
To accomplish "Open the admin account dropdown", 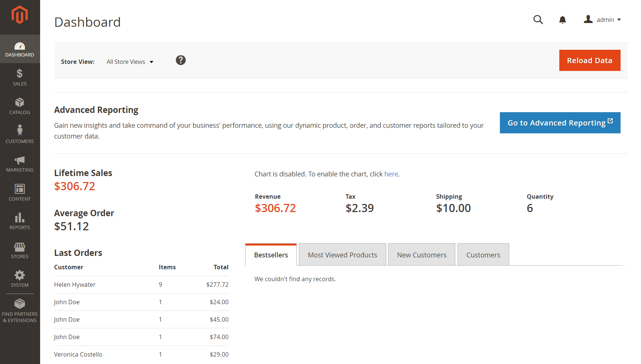I will point(605,19).
